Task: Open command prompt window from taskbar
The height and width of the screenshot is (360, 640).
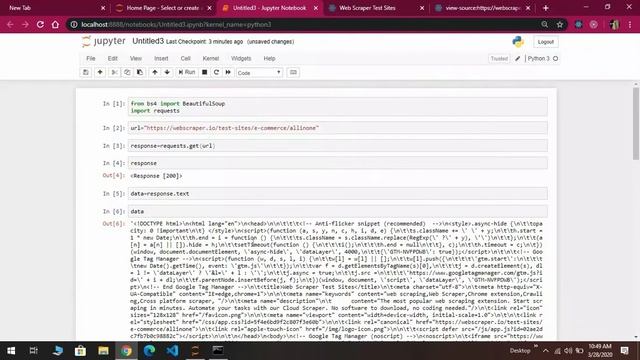Action: coord(218,351)
